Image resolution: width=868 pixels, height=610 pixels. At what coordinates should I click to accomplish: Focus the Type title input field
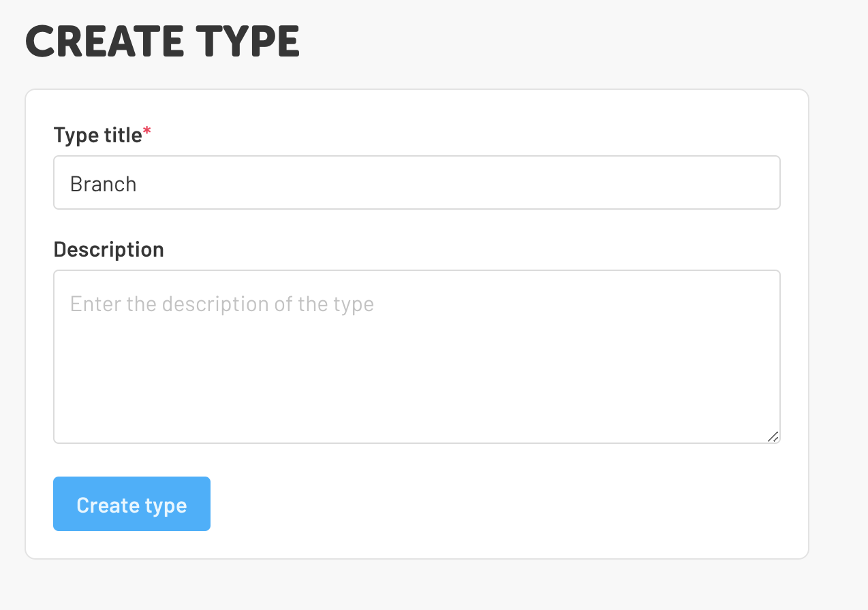pos(416,183)
